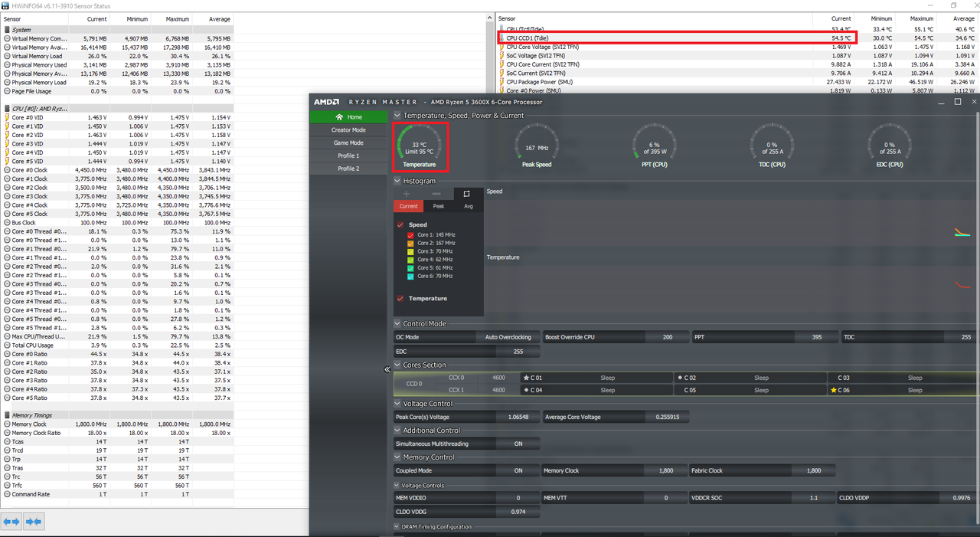The height and width of the screenshot is (537, 980).
Task: Collapse the Voltage Control section
Action: 397,404
